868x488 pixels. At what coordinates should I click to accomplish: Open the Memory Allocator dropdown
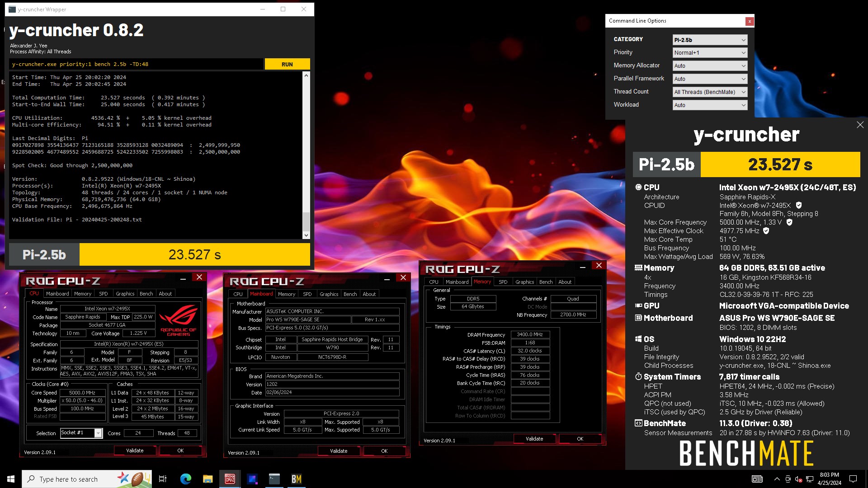pyautogui.click(x=710, y=66)
